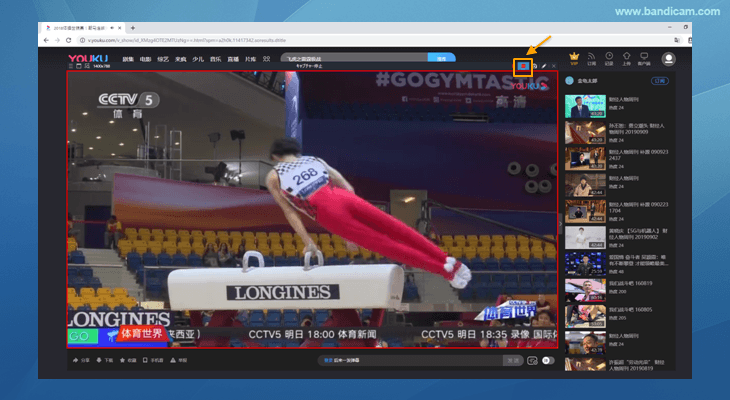
Task: Open the 电影 navigation menu
Action: coord(146,60)
